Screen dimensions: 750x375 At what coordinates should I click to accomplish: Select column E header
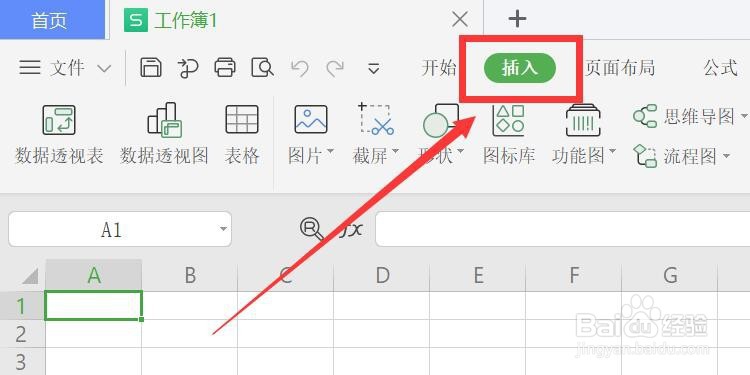pyautogui.click(x=477, y=275)
